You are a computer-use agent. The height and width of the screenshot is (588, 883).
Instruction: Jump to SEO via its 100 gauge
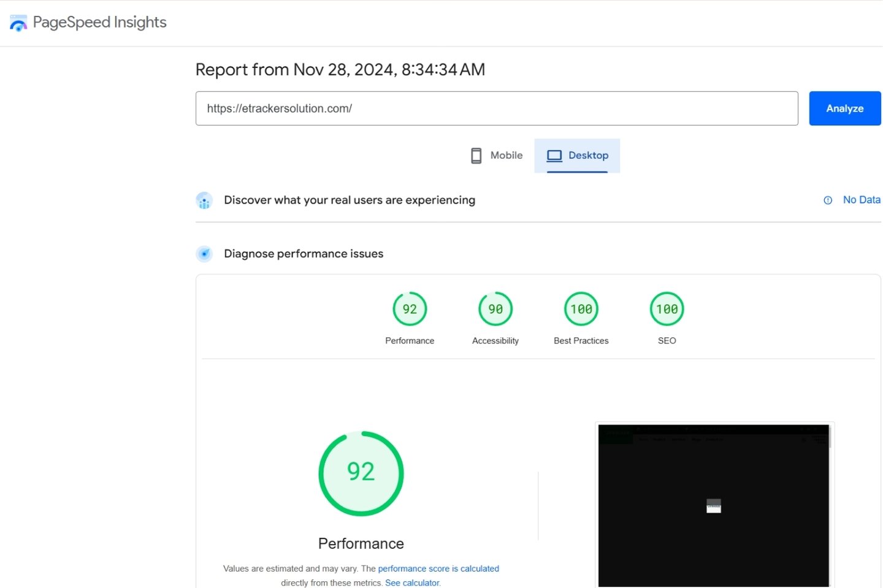click(x=667, y=309)
